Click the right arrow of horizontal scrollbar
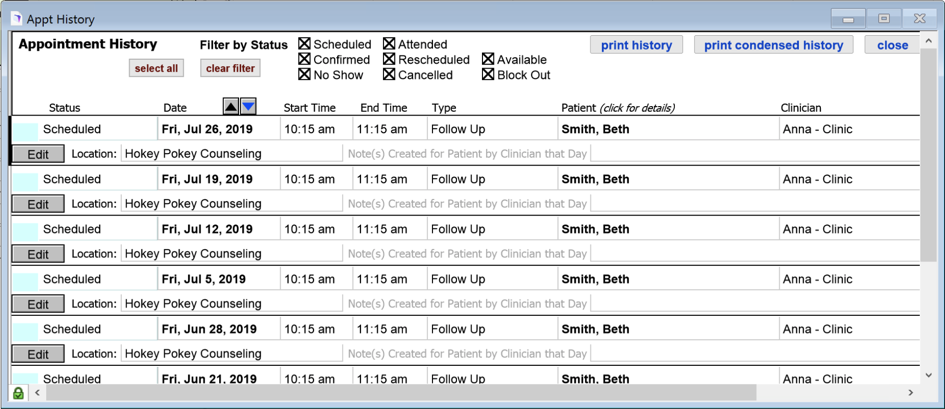945x409 pixels. [910, 393]
